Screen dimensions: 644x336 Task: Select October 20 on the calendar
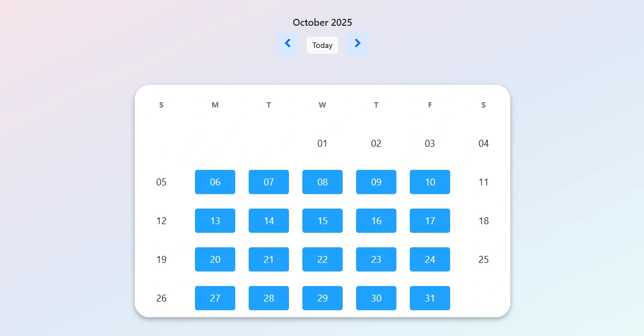[x=215, y=259]
